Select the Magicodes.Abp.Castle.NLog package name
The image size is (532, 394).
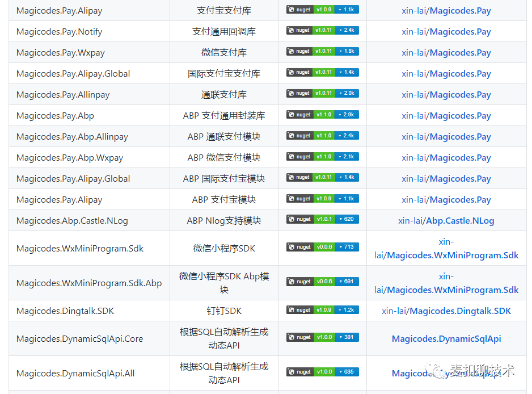(x=72, y=221)
